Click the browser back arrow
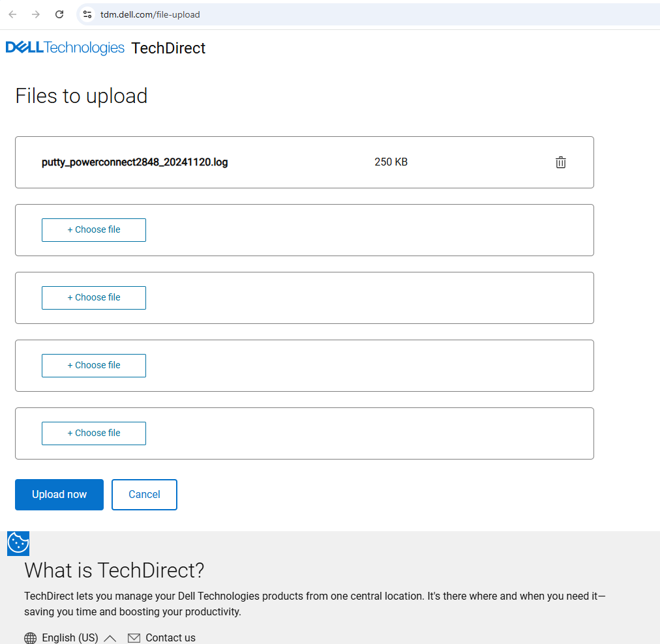The image size is (660, 644). (x=12, y=14)
